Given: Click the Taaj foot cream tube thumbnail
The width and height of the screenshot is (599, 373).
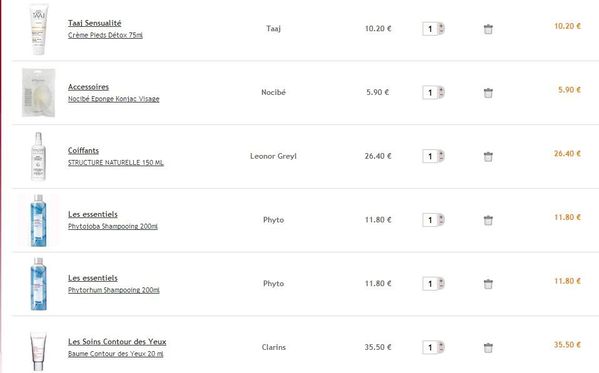Looking at the screenshot, I should point(39,29).
